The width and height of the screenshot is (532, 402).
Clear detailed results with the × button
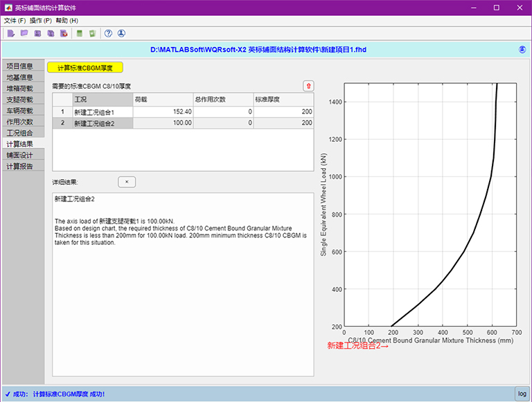[x=127, y=182]
